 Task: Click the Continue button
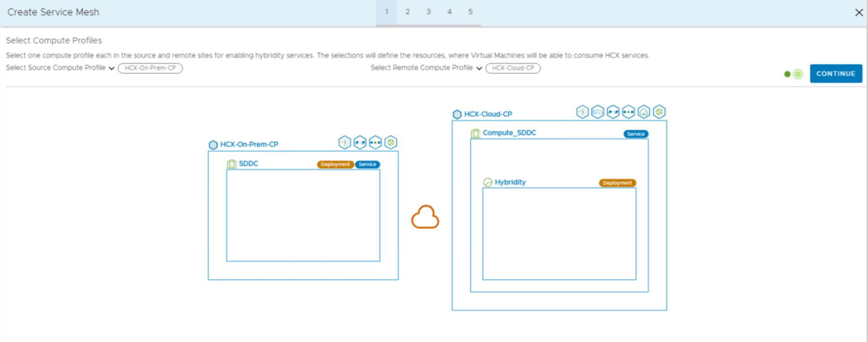click(x=836, y=74)
